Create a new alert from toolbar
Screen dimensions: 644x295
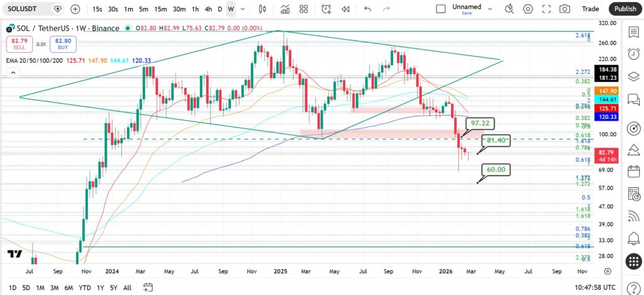[x=326, y=9]
